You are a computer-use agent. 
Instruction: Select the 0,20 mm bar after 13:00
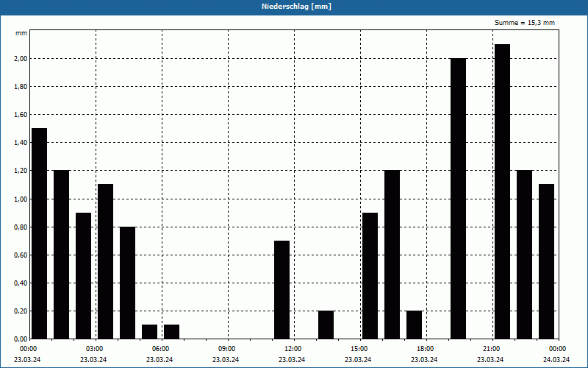point(326,325)
